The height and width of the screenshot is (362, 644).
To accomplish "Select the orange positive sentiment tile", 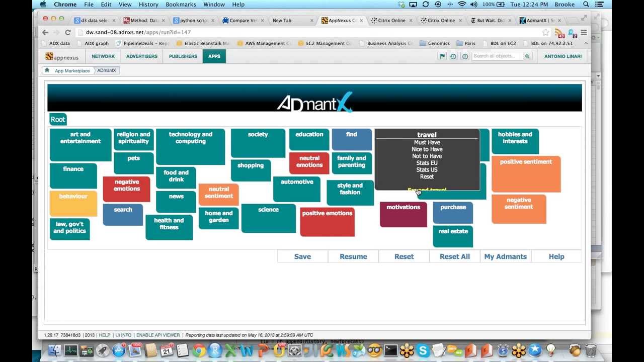I will 526,174.
